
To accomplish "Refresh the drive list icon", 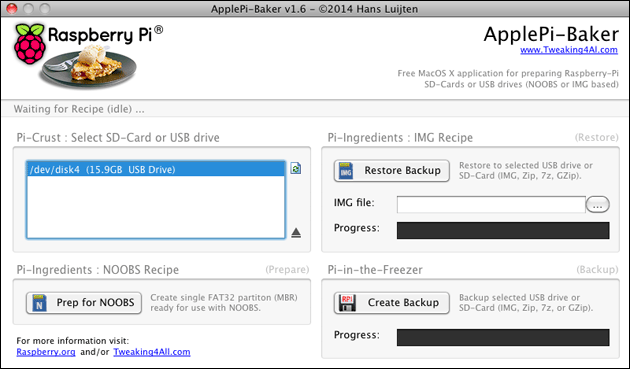I will click(x=296, y=168).
